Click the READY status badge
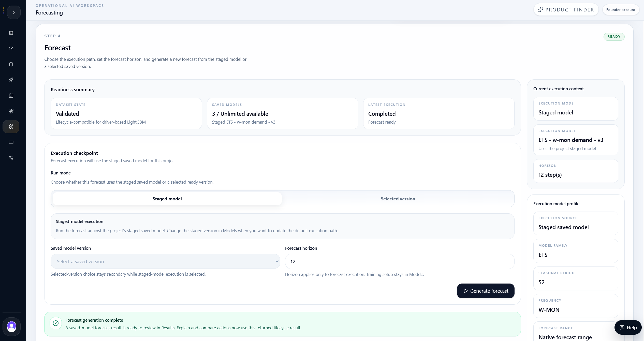Screen dimensions: 644x341 point(614,37)
